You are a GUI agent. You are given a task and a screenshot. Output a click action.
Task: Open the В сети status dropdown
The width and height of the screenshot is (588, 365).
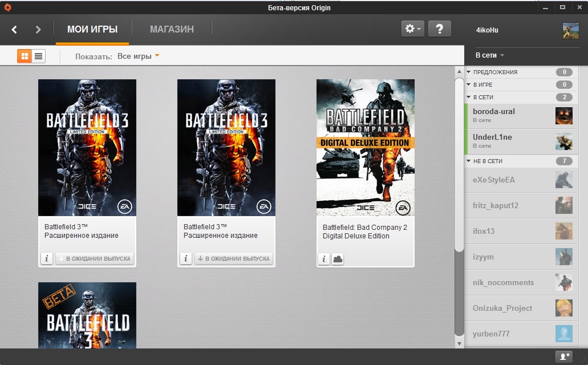[490, 55]
